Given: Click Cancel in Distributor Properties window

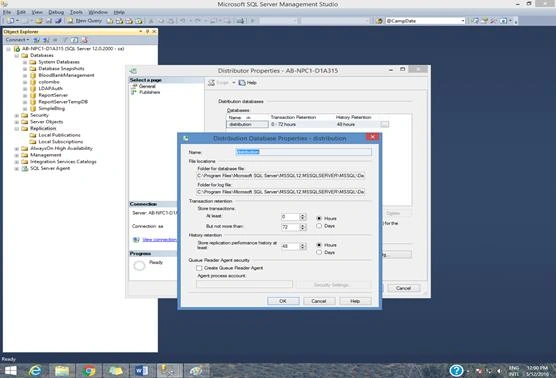Looking at the screenshot, I should click(x=403, y=288).
